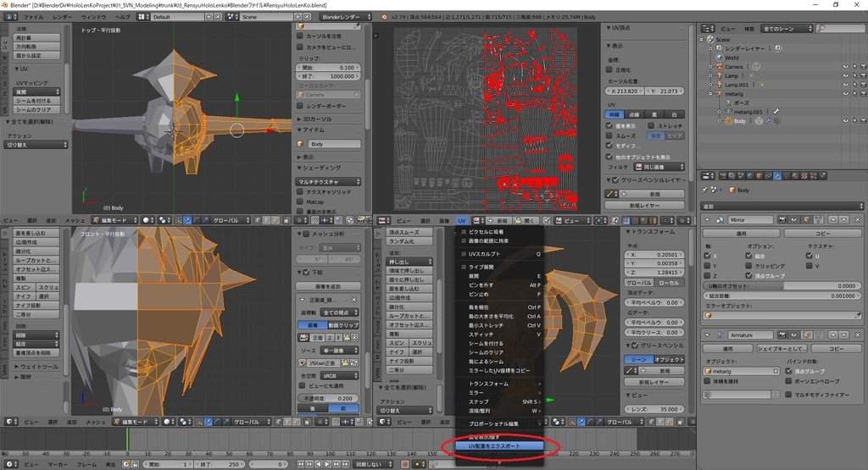Click Camera object icon in outliner

point(720,67)
